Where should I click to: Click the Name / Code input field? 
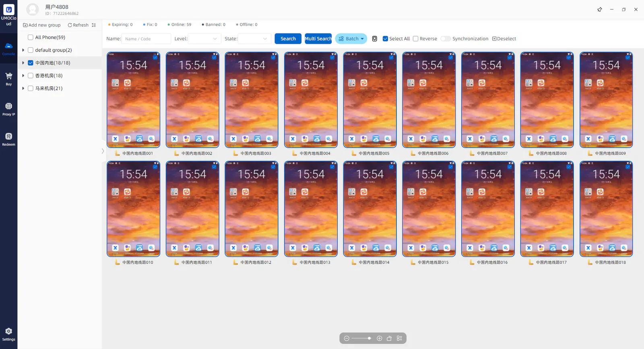point(147,39)
